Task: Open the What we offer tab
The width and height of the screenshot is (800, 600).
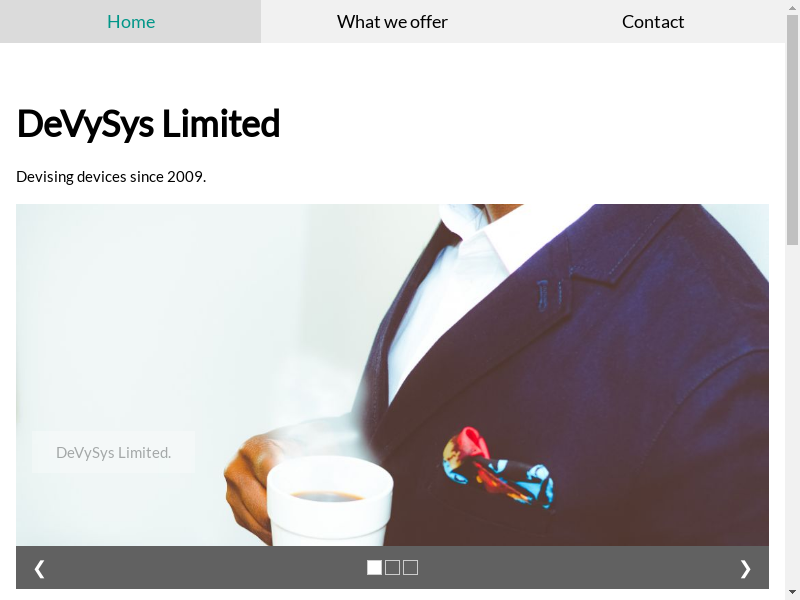Action: coord(392,21)
